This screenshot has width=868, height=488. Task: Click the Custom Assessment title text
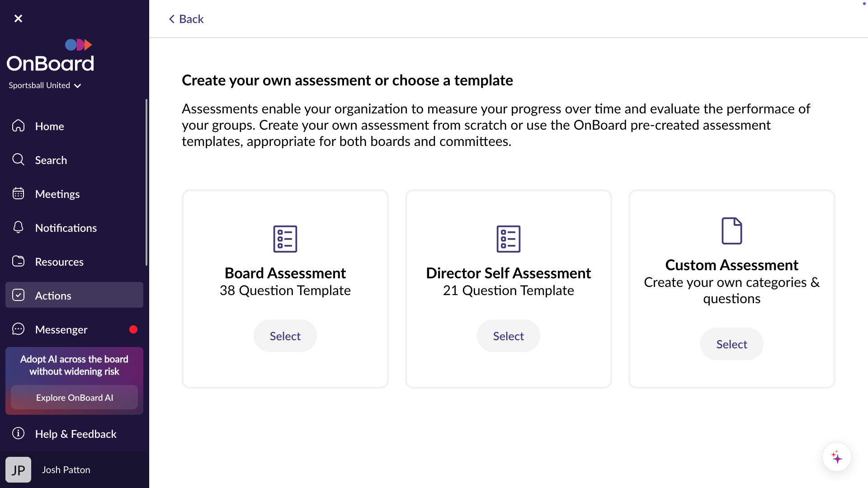pos(732,265)
